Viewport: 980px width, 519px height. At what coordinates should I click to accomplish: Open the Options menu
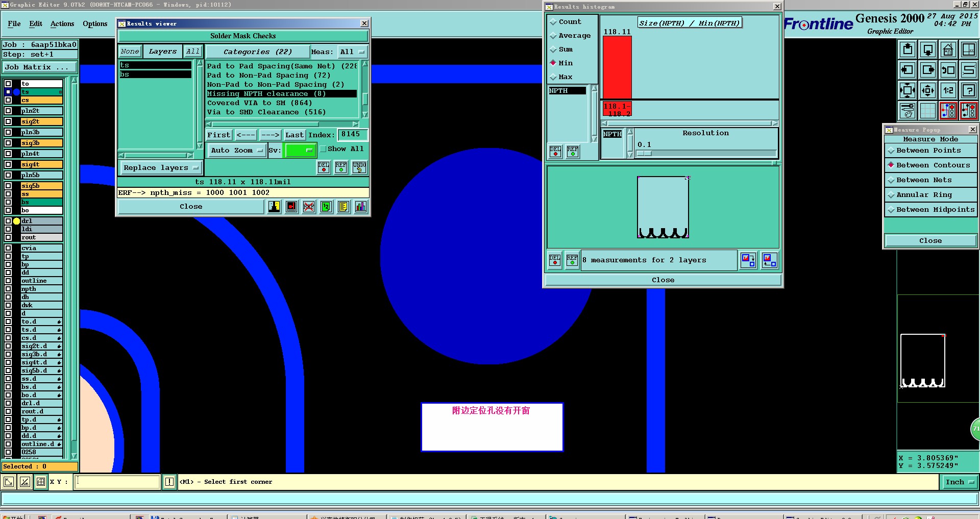coord(95,24)
